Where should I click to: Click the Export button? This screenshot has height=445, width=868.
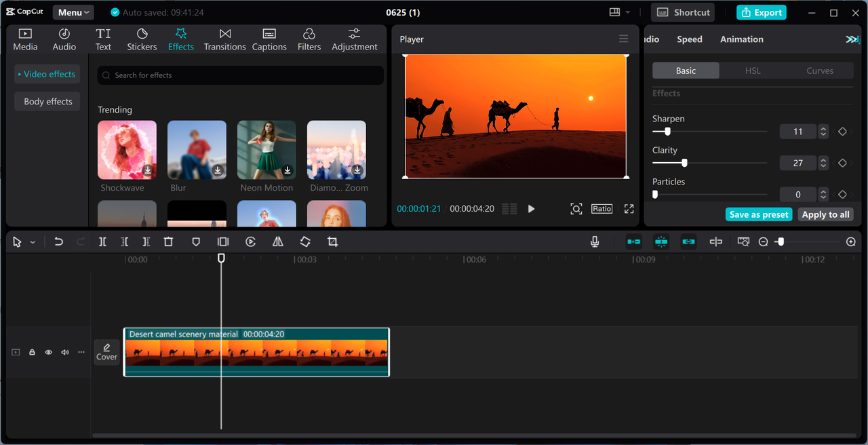761,12
